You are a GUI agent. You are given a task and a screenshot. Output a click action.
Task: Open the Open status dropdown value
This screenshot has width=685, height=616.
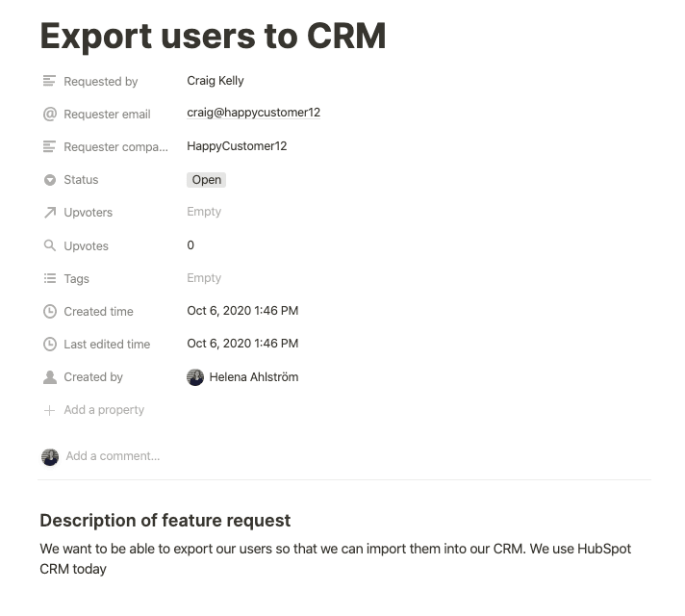pyautogui.click(x=207, y=180)
